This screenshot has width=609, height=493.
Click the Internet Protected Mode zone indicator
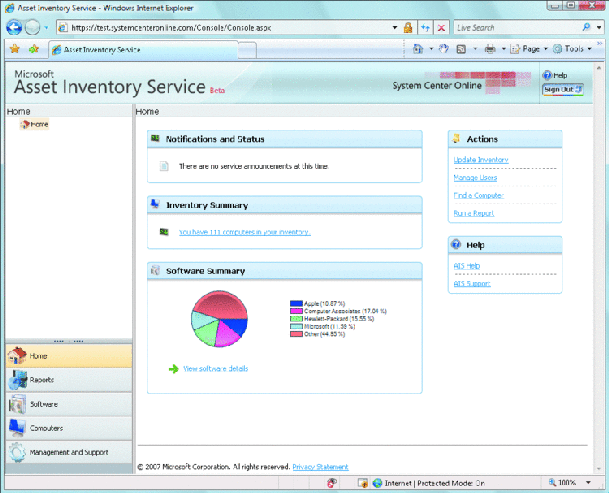(429, 483)
